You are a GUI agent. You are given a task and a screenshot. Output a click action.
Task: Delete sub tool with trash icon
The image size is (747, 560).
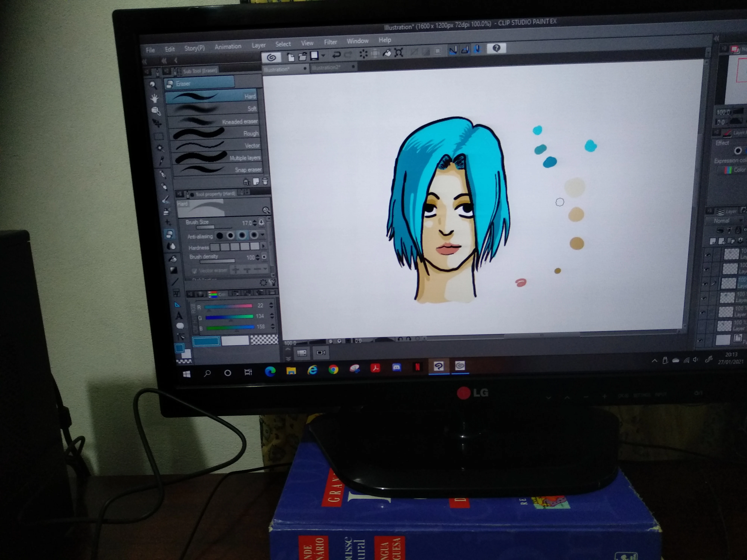click(265, 182)
